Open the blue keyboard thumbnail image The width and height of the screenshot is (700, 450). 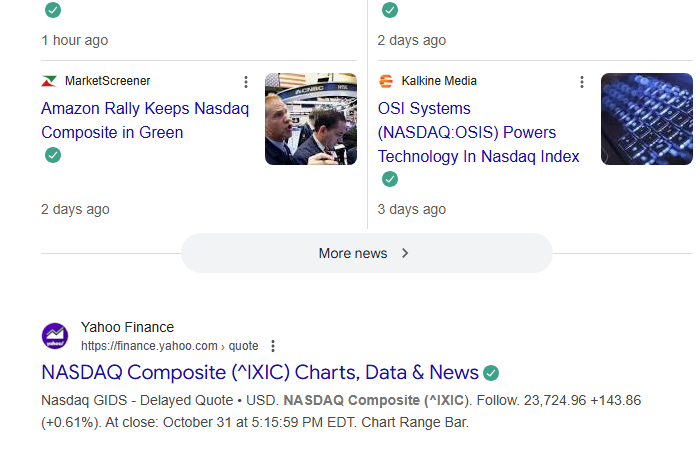pos(647,119)
